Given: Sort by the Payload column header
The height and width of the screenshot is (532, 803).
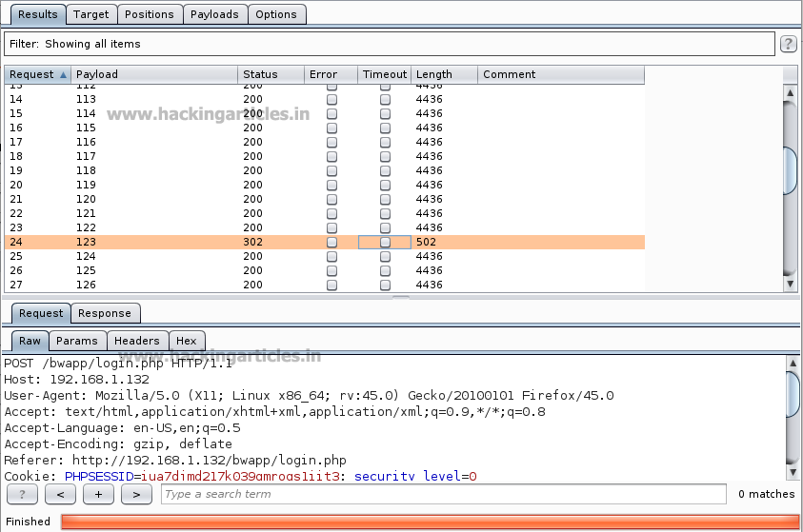Looking at the screenshot, I should coord(154,74).
